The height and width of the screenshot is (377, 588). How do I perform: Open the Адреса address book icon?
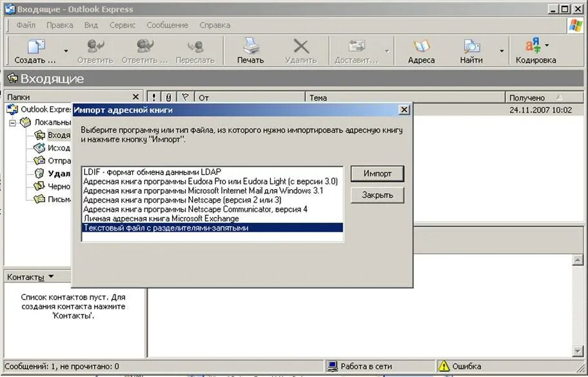421,46
